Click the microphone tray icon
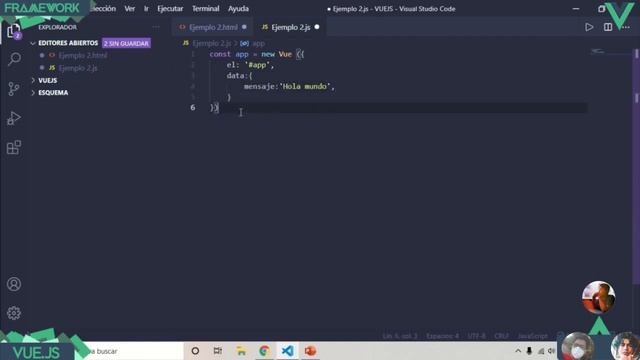 pyautogui.click(x=529, y=351)
